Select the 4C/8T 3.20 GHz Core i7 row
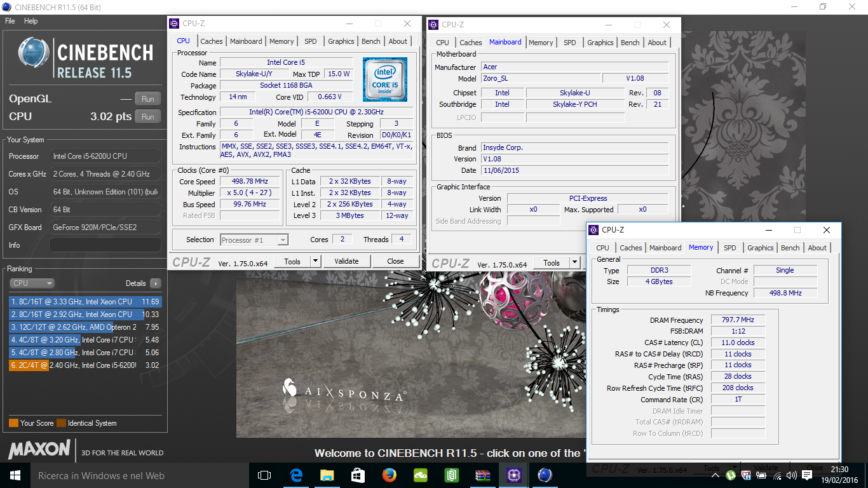 (x=85, y=340)
